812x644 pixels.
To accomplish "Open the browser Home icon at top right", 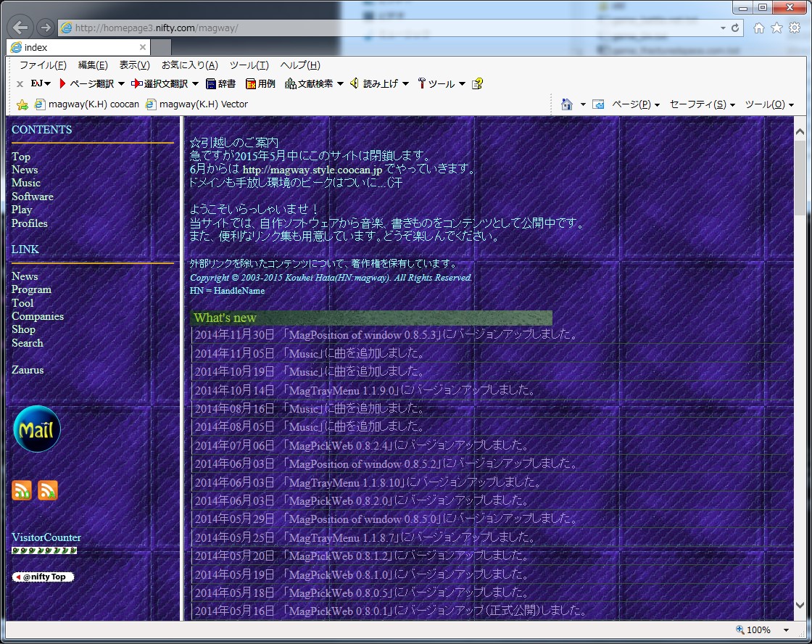I will (758, 28).
